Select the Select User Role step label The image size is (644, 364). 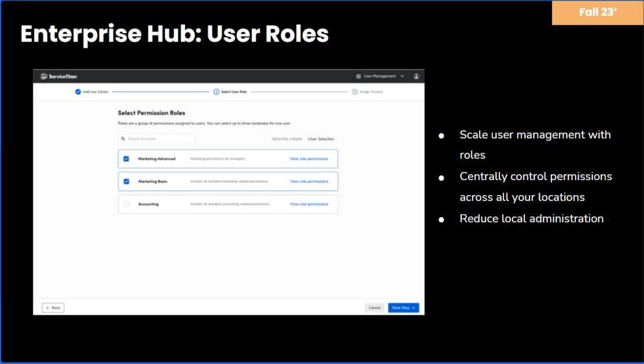pyautogui.click(x=234, y=92)
